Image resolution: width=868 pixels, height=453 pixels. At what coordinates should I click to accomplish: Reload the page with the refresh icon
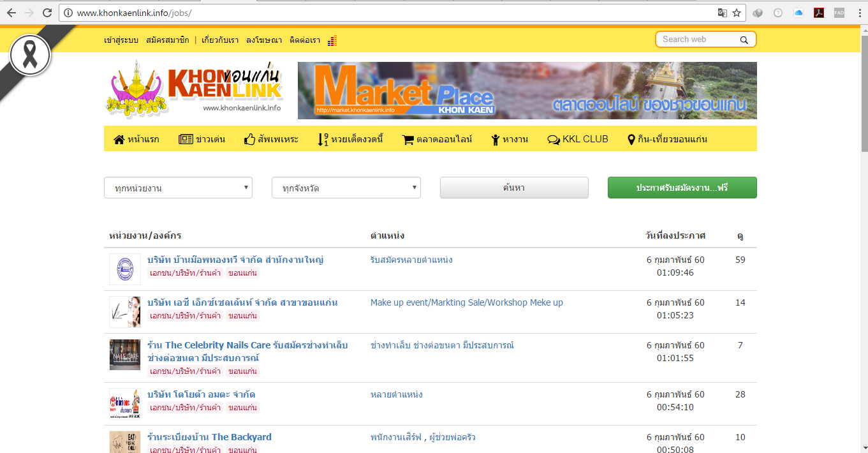pyautogui.click(x=47, y=13)
